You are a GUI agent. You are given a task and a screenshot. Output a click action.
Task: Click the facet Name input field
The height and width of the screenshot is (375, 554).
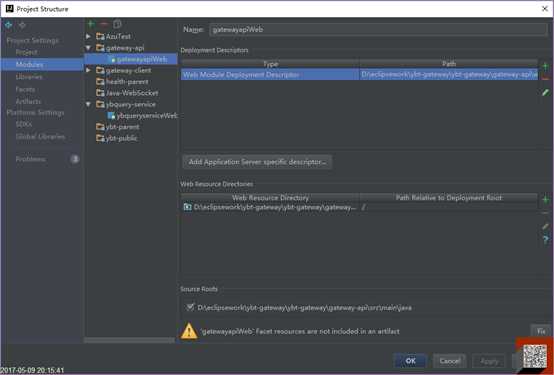[378, 30]
